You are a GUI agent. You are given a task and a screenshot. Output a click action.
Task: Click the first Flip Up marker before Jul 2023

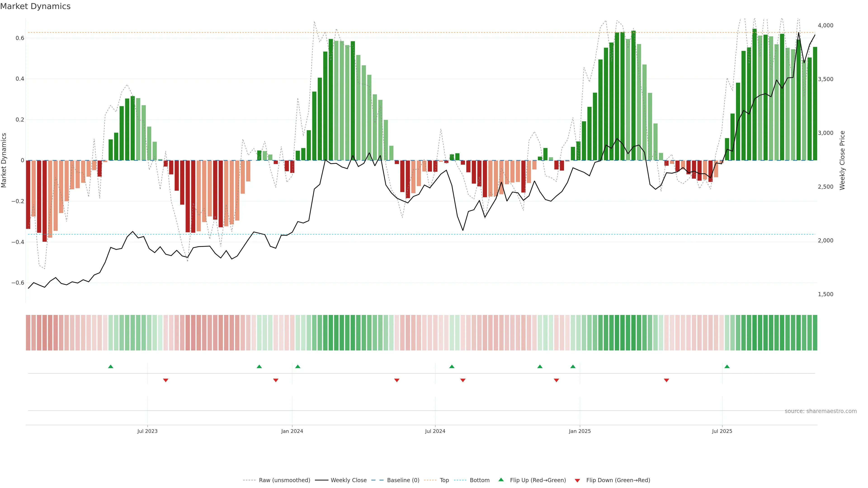tap(111, 366)
